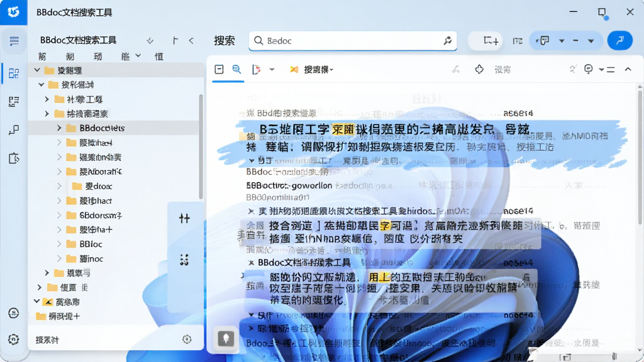This screenshot has height=362, width=644.
Task: Expand the folder ending in "inoc"
Action: pyautogui.click(x=59, y=258)
